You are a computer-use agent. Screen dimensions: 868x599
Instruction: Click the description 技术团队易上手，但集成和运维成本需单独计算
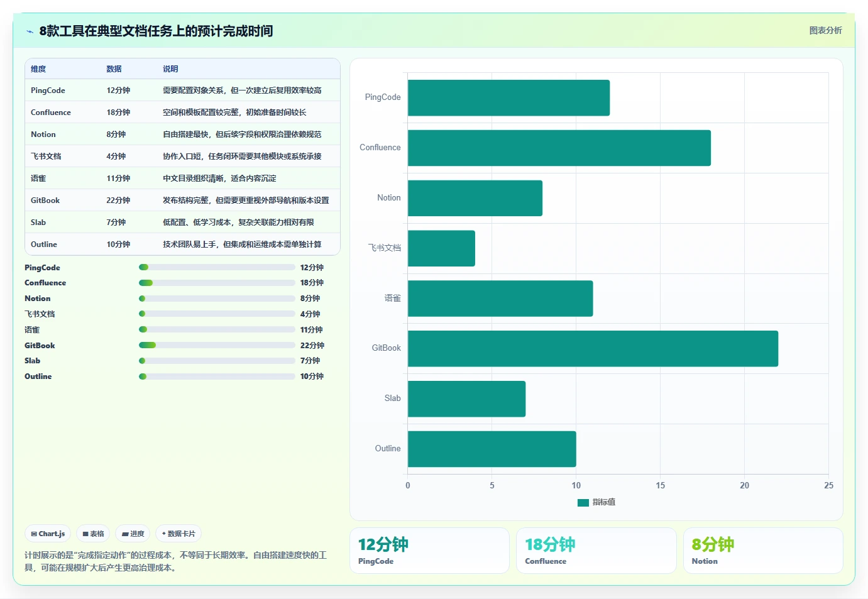click(x=242, y=245)
